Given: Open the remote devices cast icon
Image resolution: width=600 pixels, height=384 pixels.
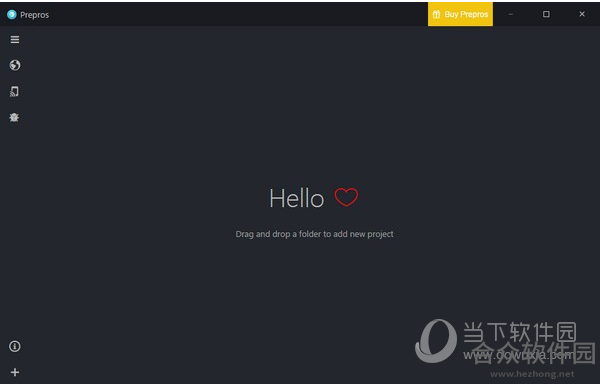Looking at the screenshot, I should point(15,91).
